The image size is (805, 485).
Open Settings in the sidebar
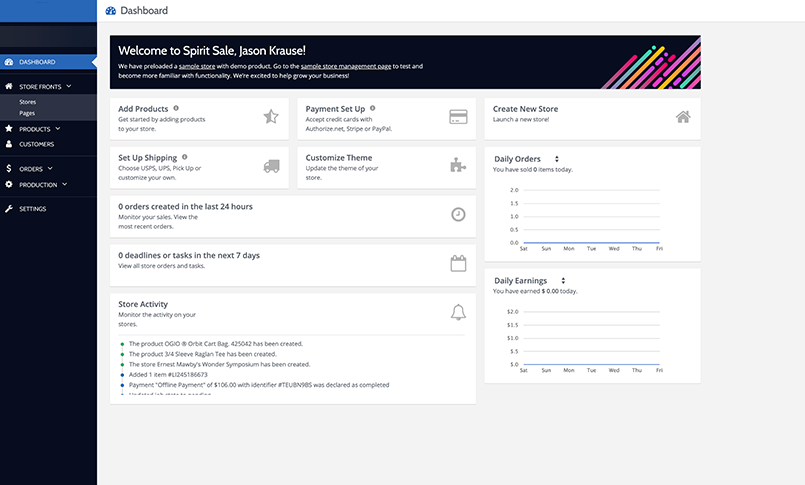pyautogui.click(x=32, y=209)
